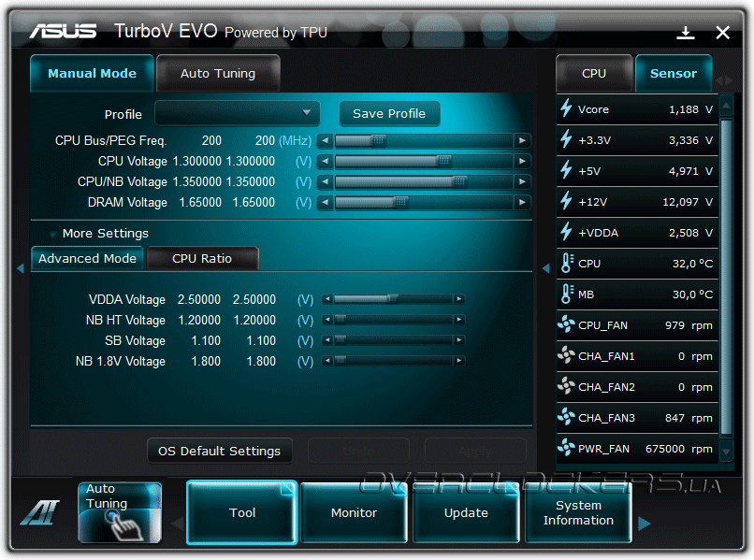The image size is (754, 560).
Task: Click the CPU temperature value 32,0 °C
Action: click(692, 264)
